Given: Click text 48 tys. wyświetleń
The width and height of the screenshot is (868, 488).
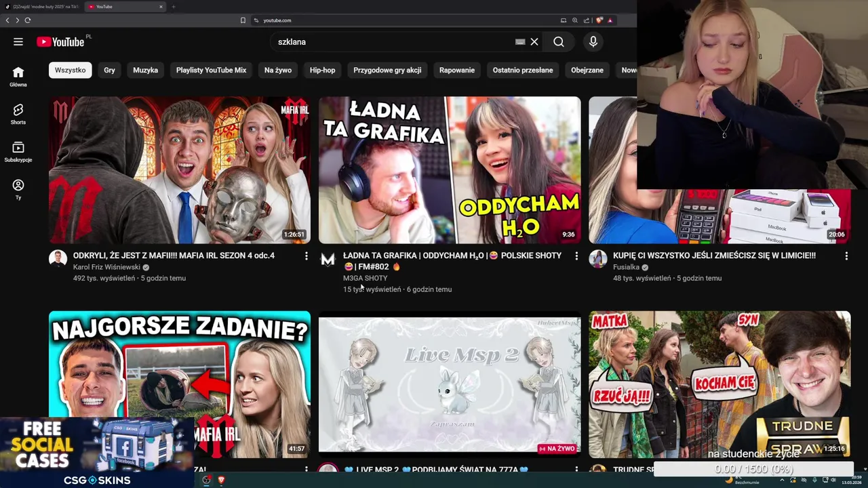Looking at the screenshot, I should [642, 278].
